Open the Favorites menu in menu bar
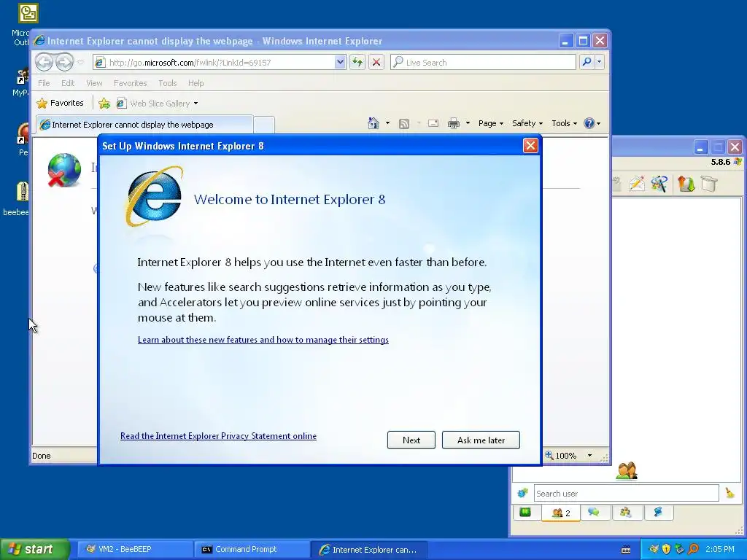Image resolution: width=747 pixels, height=560 pixels. (x=130, y=83)
